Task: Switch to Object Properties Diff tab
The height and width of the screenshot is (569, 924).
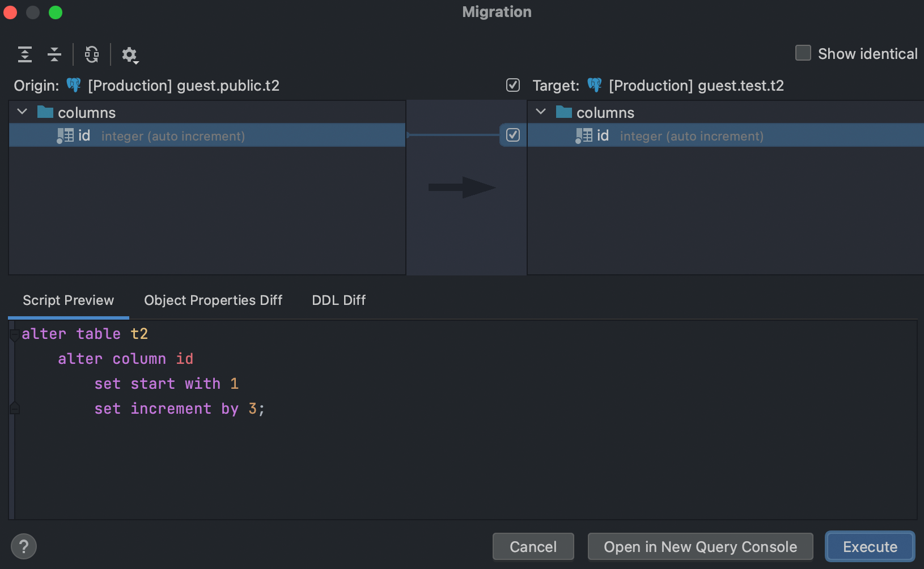Action: (x=213, y=300)
